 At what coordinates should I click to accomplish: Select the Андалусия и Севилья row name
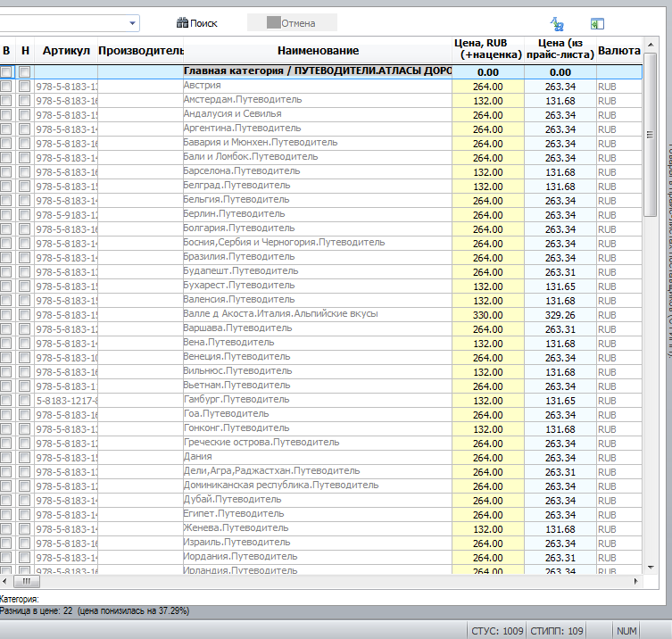(232, 113)
